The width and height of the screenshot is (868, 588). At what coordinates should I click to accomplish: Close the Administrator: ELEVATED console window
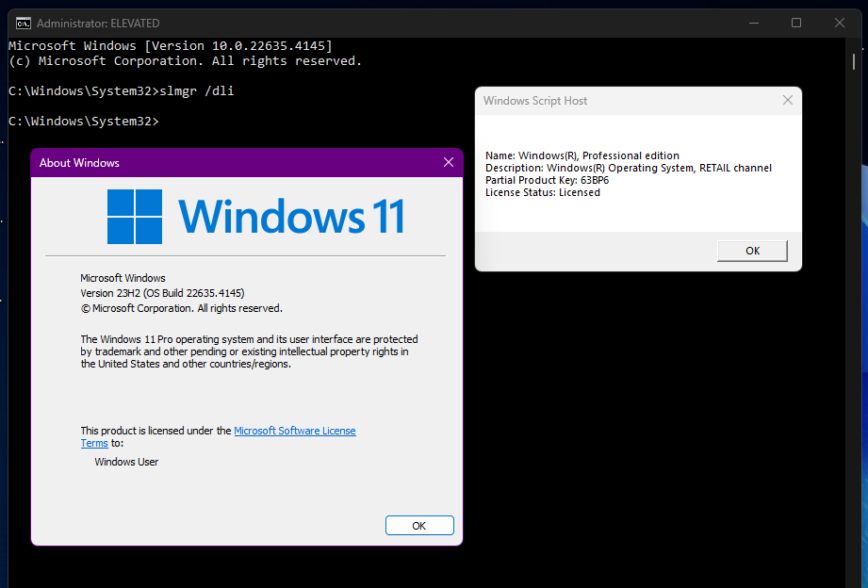point(839,24)
